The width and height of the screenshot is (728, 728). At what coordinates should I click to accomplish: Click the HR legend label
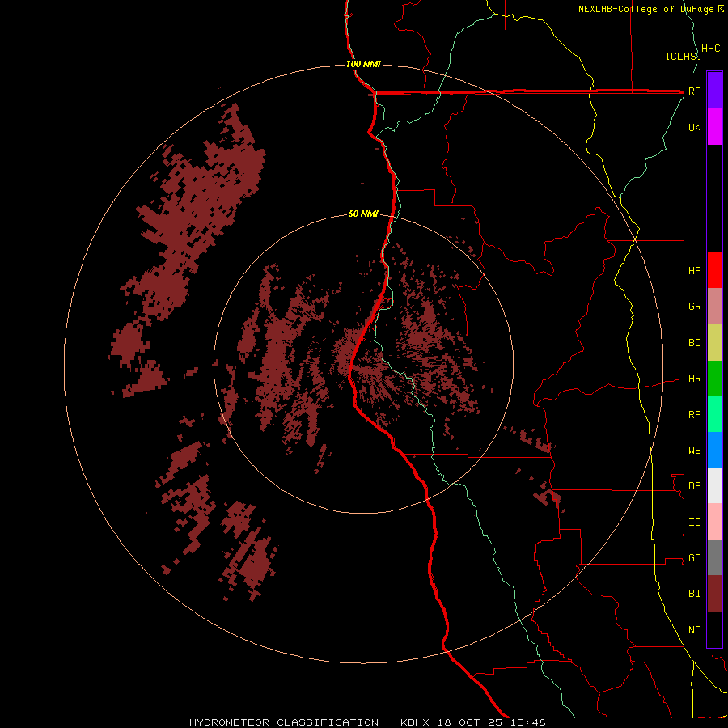tap(695, 379)
